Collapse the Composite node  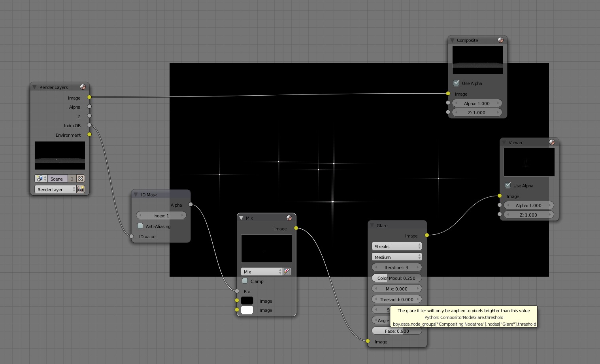tap(452, 40)
